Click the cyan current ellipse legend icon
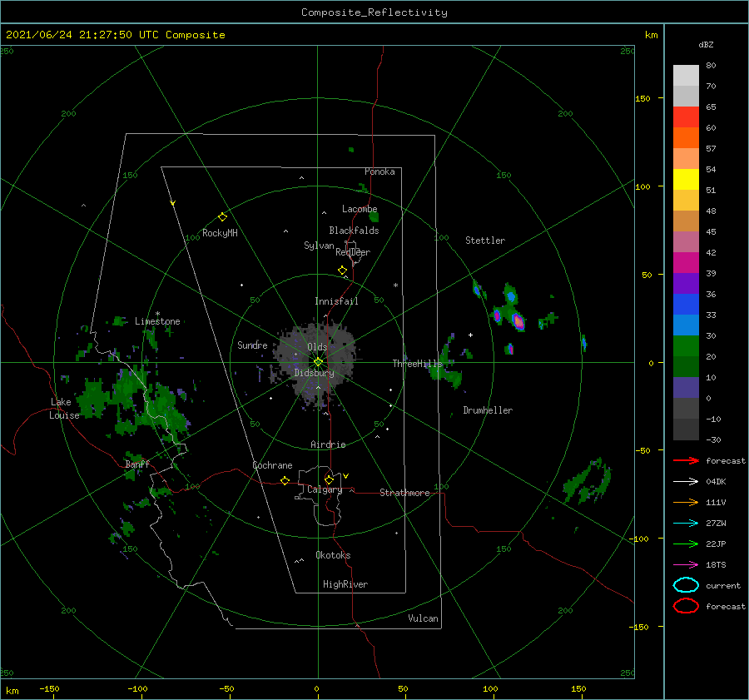 pos(686,585)
